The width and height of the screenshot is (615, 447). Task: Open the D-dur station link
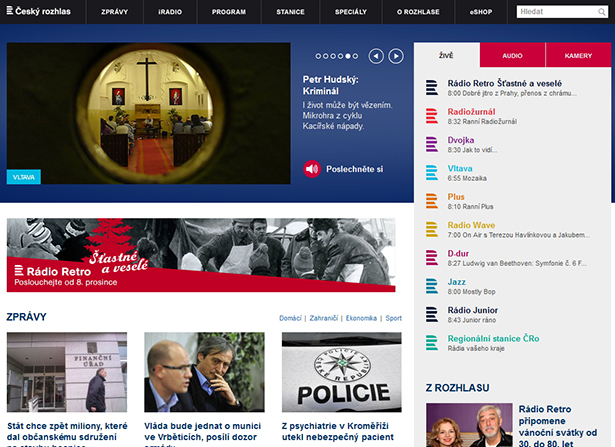coord(458,253)
